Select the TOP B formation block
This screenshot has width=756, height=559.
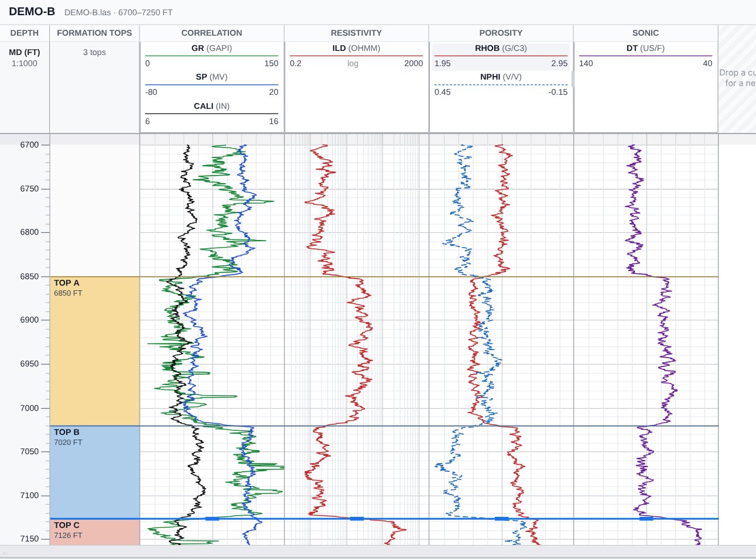pos(94,472)
